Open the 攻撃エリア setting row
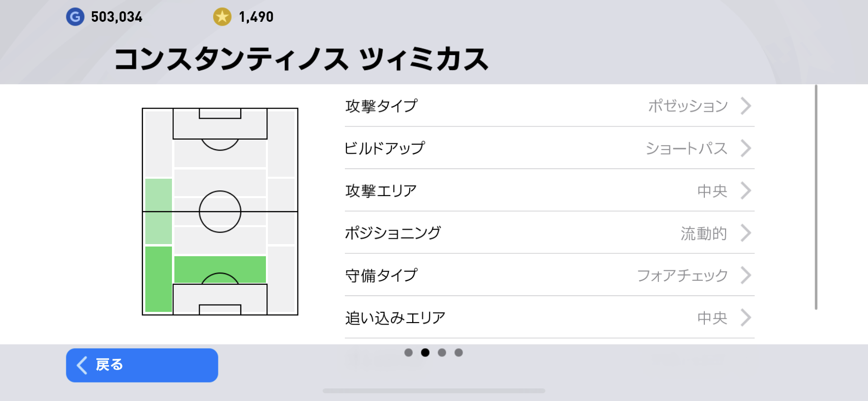This screenshot has width=868, height=401. pyautogui.click(x=549, y=190)
